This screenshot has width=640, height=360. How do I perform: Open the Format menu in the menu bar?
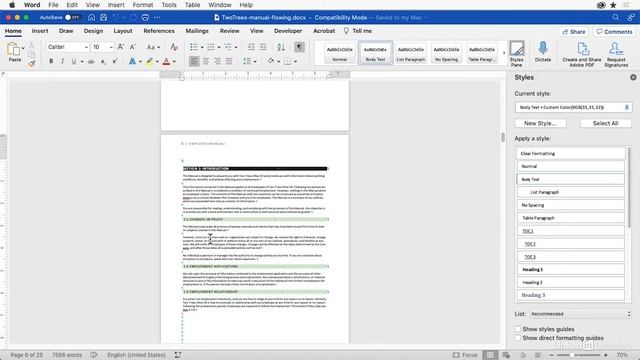click(x=142, y=5)
